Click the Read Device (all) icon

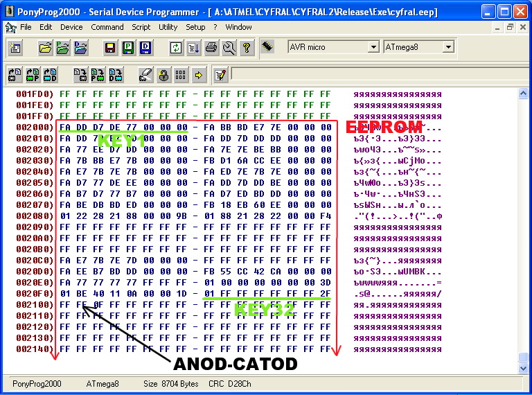point(15,75)
